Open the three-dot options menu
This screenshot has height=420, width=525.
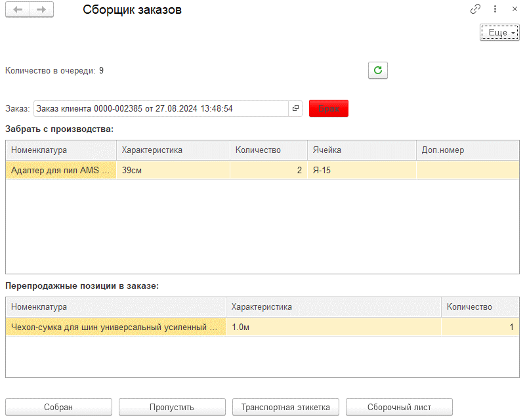point(494,10)
